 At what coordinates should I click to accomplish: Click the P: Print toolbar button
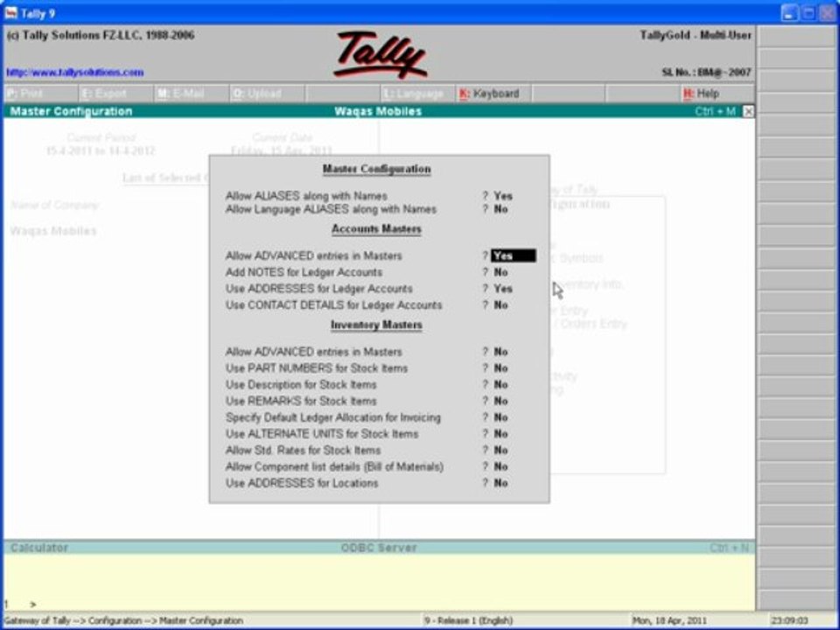pyautogui.click(x=40, y=94)
